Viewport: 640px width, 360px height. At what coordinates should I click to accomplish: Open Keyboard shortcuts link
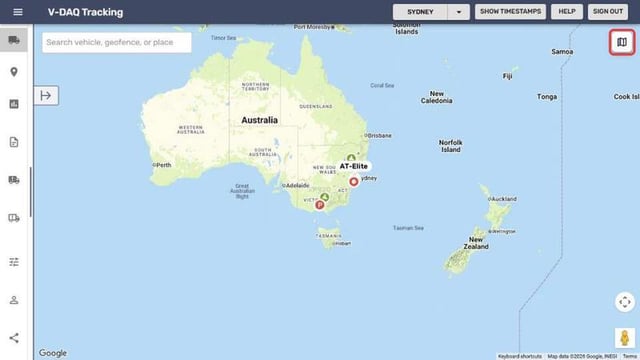(x=520, y=356)
